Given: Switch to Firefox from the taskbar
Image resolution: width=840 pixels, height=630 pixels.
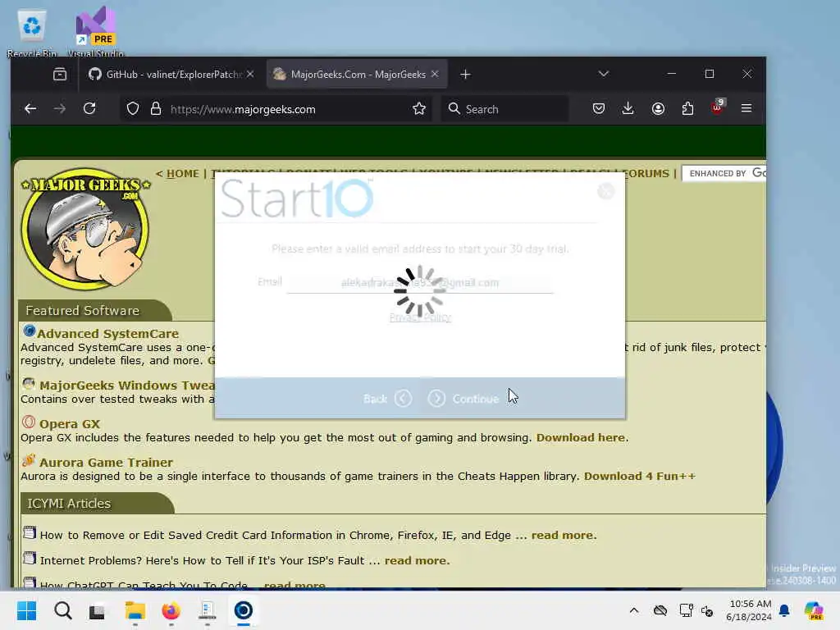Looking at the screenshot, I should (x=171, y=610).
